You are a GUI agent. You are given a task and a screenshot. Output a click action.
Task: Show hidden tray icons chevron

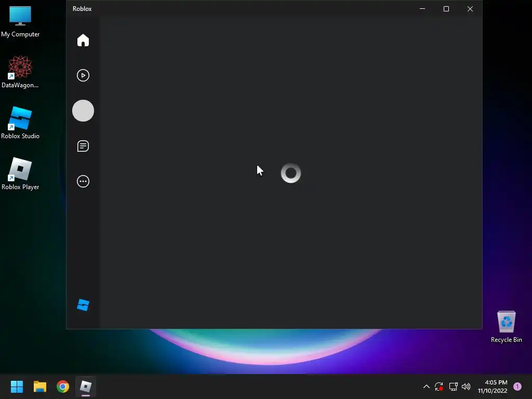[426, 387]
